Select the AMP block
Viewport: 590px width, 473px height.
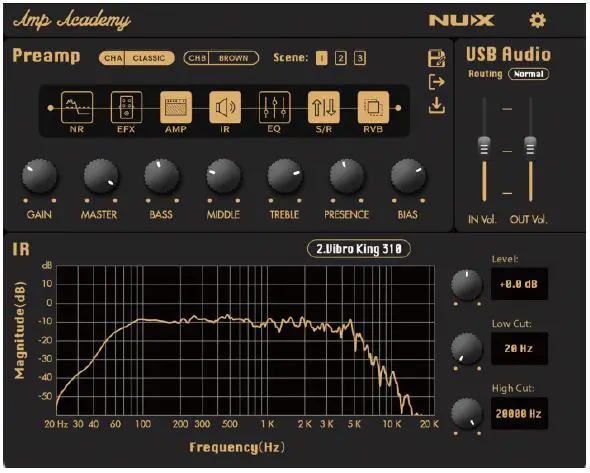click(176, 107)
